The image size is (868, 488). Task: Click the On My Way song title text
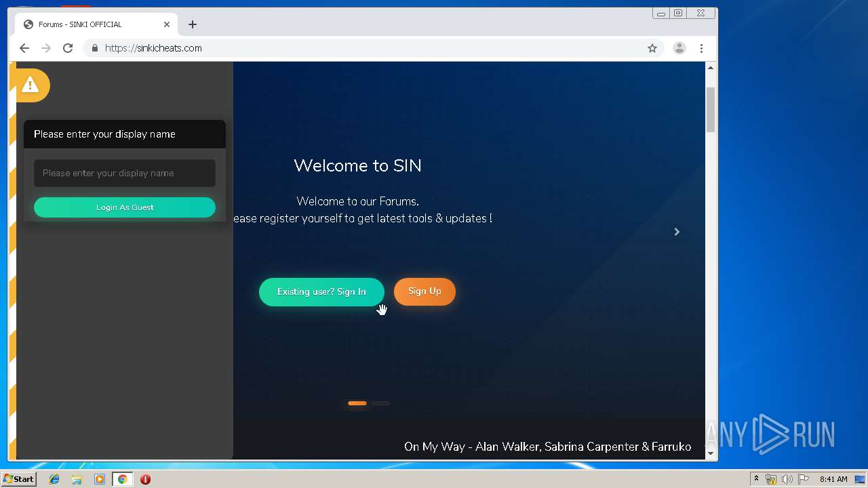coord(548,447)
